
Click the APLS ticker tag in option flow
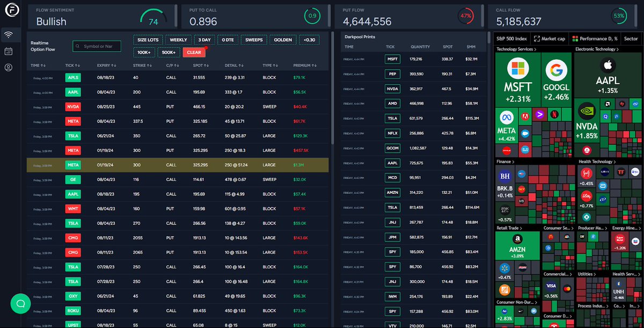73,78
